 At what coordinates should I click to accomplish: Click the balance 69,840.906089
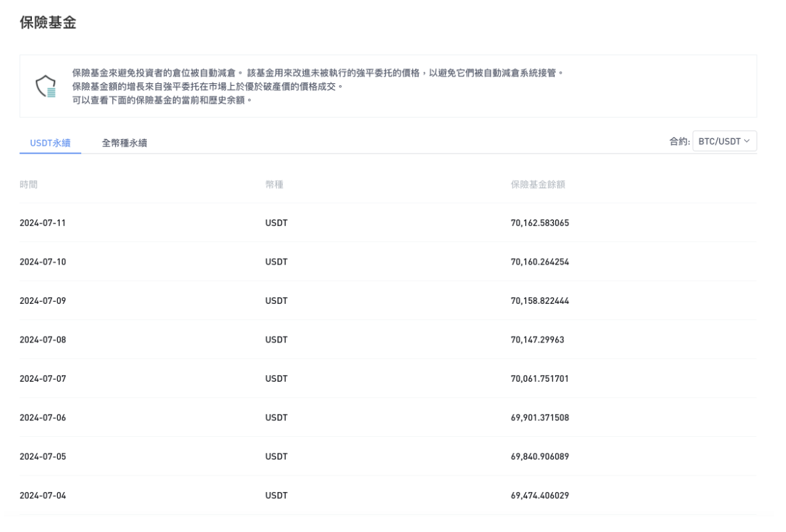click(540, 457)
